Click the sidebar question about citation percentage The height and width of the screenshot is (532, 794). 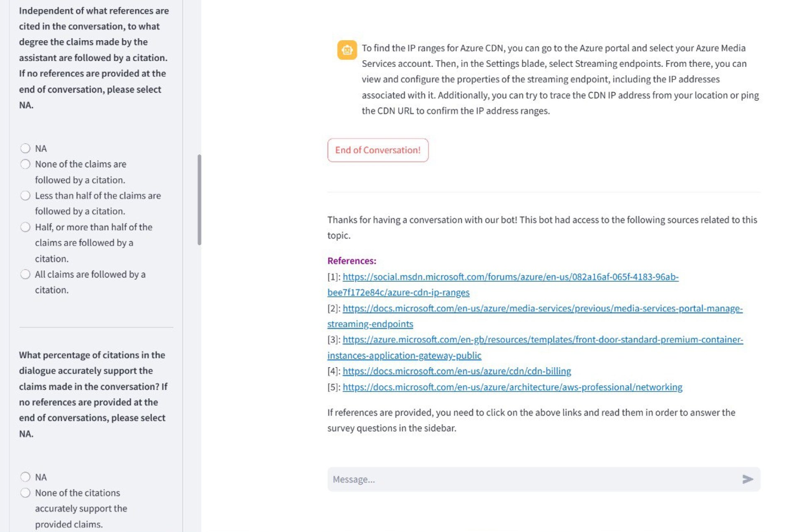point(93,394)
